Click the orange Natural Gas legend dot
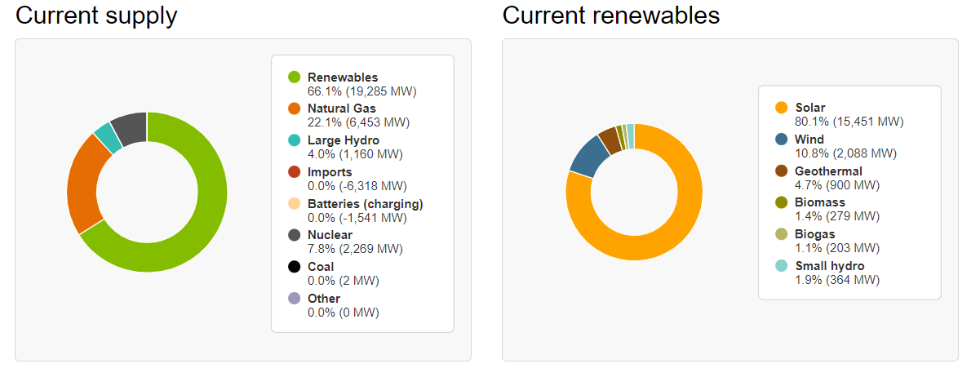The height and width of the screenshot is (377, 980). [x=295, y=109]
